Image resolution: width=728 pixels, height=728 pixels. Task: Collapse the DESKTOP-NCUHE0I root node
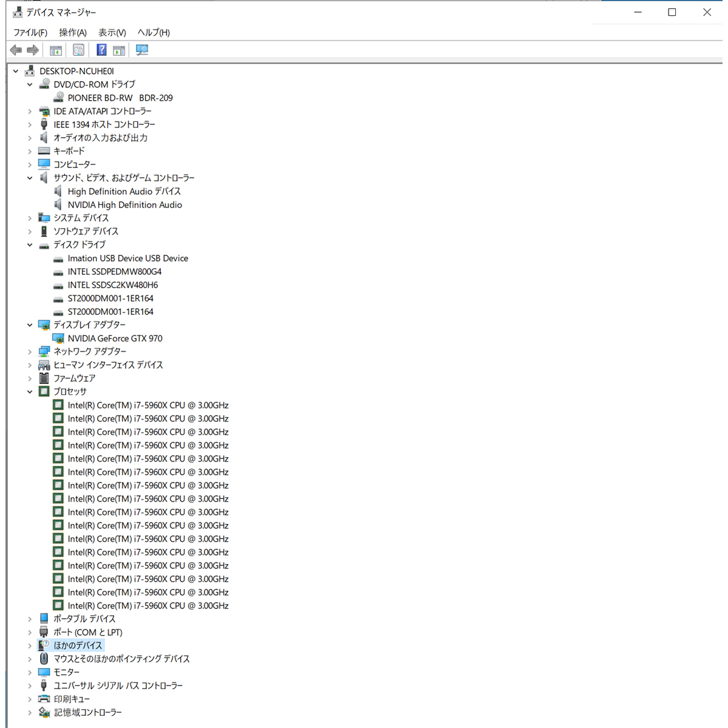click(x=16, y=71)
